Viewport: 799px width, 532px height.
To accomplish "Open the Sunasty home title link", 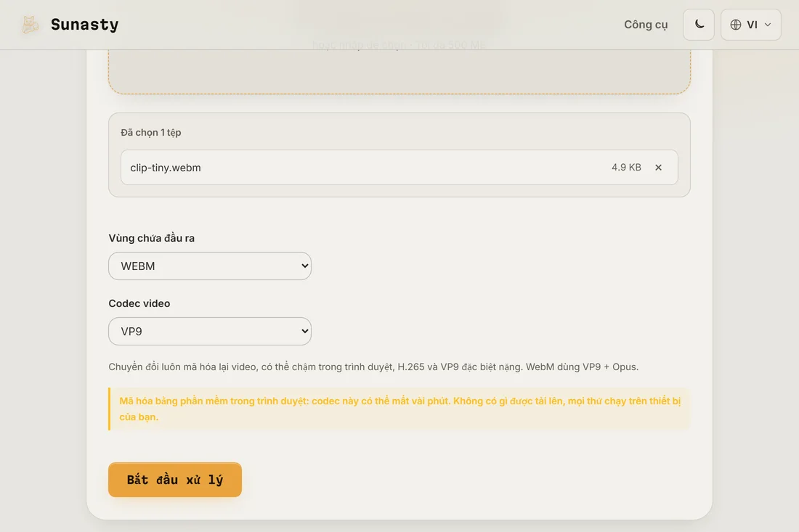I will (84, 25).
